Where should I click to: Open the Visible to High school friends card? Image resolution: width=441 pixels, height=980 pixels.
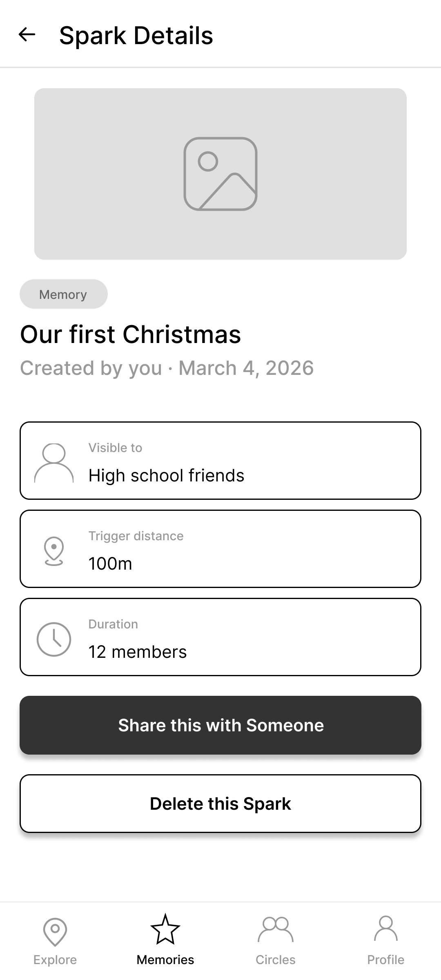[220, 461]
